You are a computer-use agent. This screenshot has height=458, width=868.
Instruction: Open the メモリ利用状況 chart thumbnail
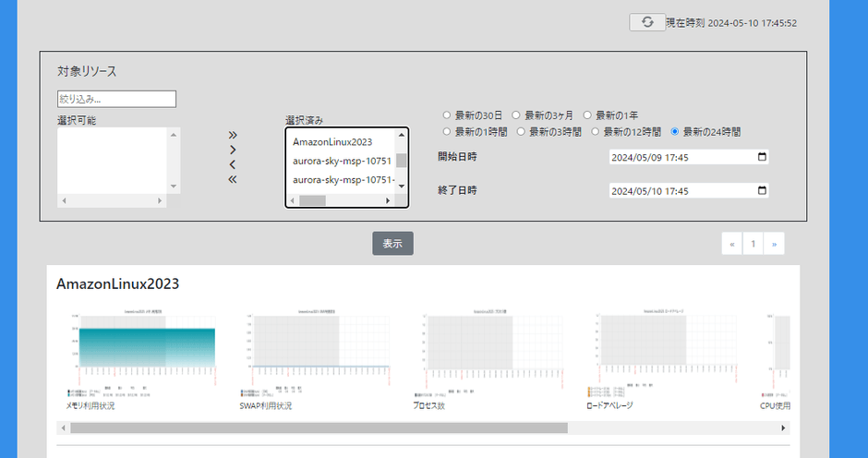(x=142, y=353)
